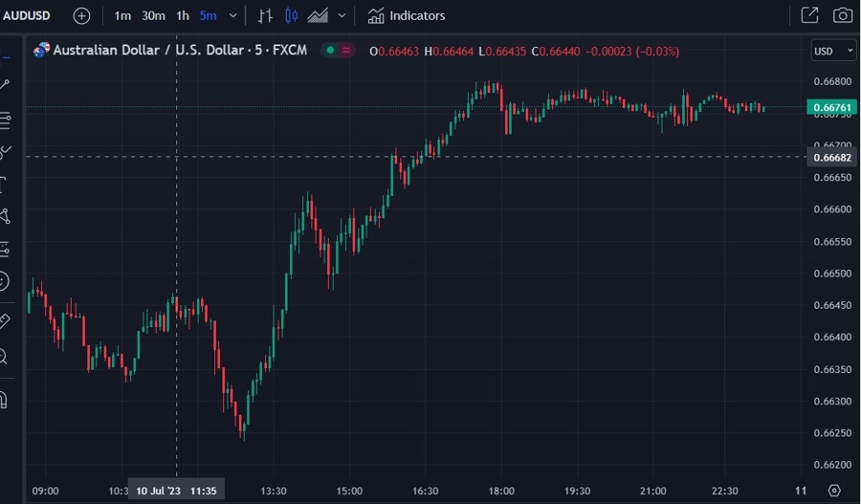Select the patterns drawing tool

(5, 216)
